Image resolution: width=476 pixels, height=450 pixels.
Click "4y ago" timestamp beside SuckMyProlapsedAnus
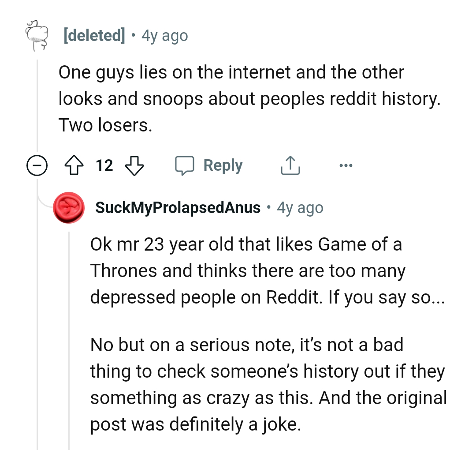point(300,207)
